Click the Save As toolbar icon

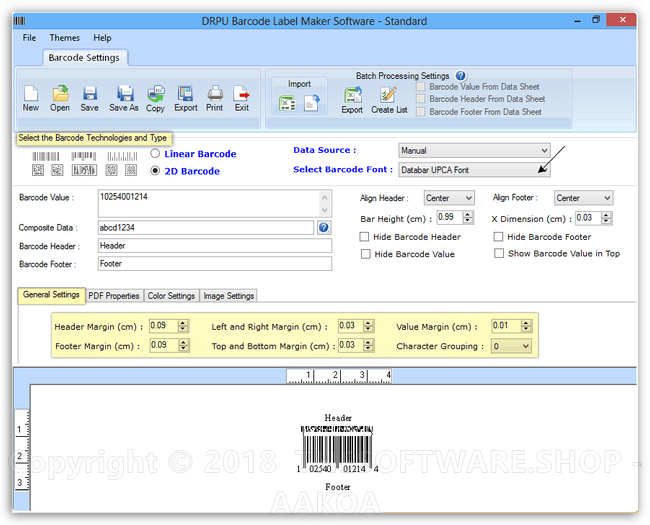(x=124, y=95)
